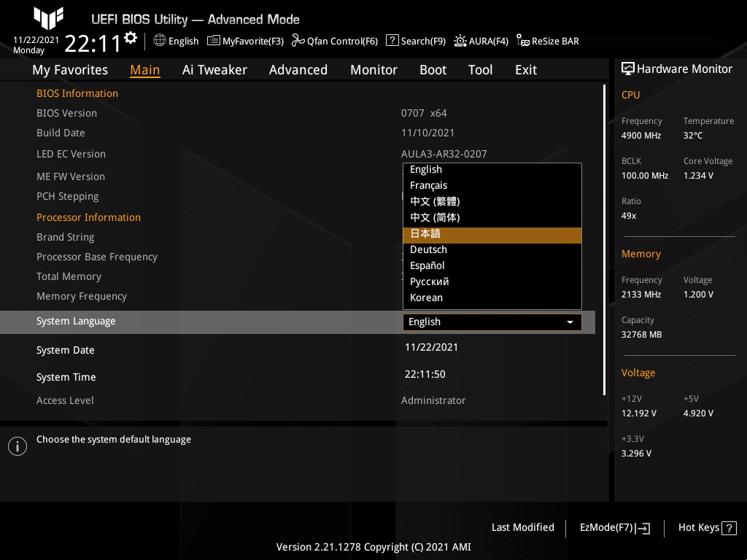Click the Hardware Monitor display icon

click(x=628, y=69)
